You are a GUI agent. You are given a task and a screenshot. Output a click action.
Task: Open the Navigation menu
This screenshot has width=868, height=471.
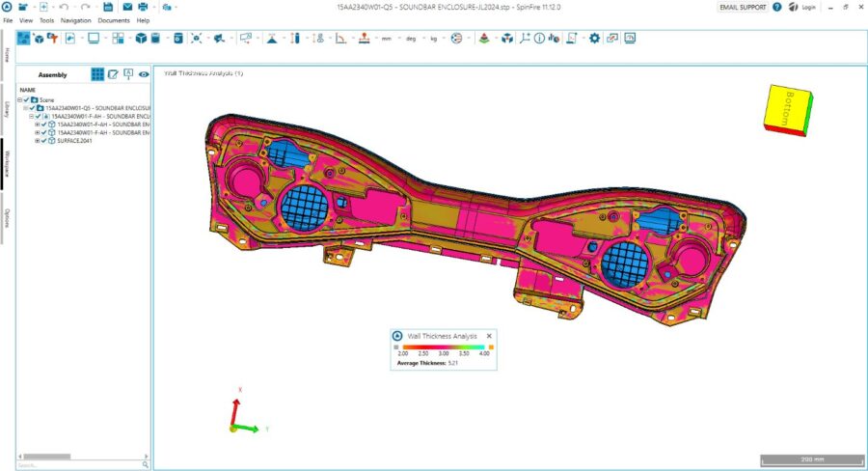75,19
